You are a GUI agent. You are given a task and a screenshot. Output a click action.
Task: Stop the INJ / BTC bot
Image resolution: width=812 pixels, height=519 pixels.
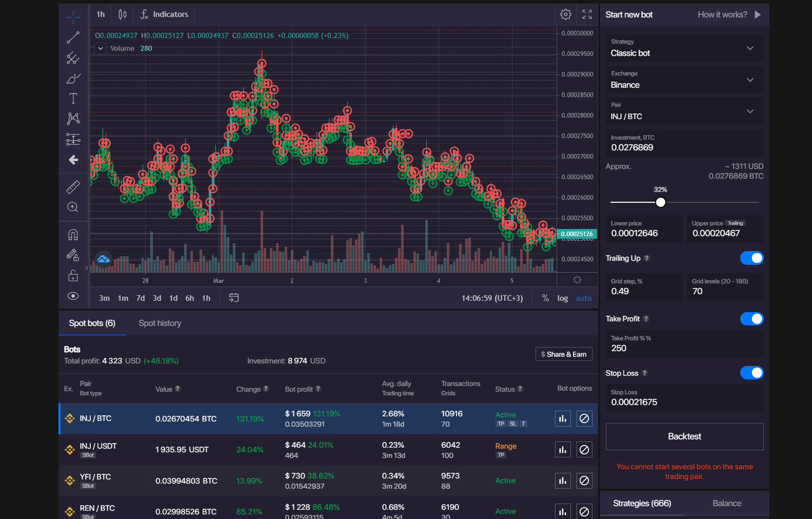(x=584, y=418)
